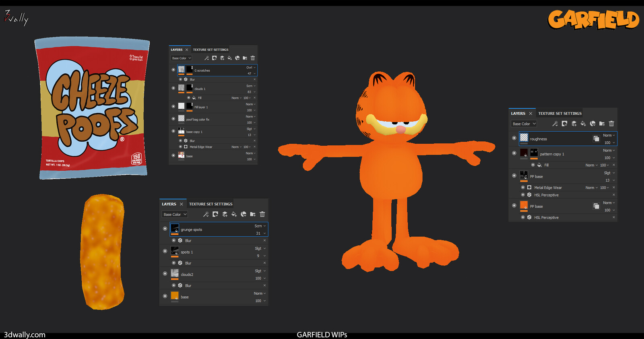The width and height of the screenshot is (644, 339).
Task: Hide the G scratches layer
Action: point(173,70)
